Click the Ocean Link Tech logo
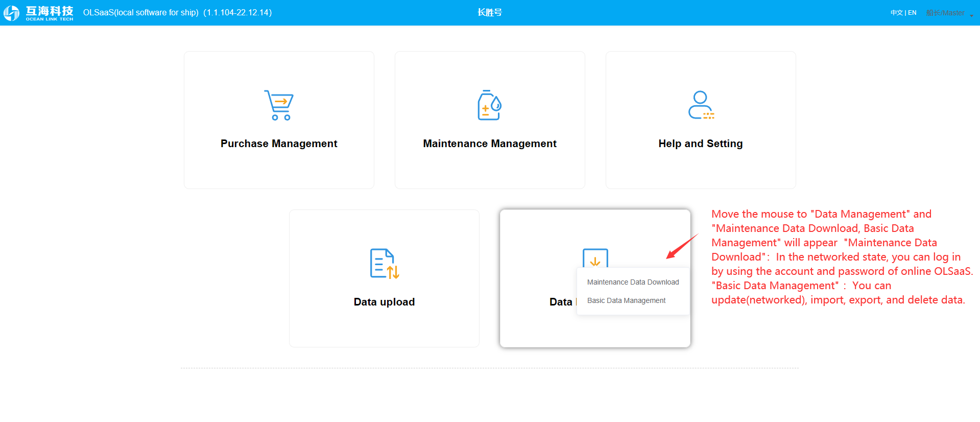This screenshot has height=422, width=980. pyautogui.click(x=39, y=13)
